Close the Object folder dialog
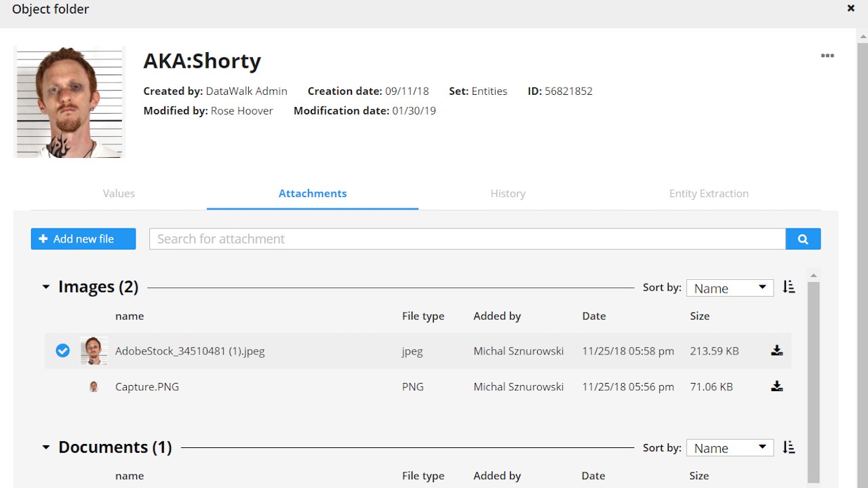Viewport: 868px width, 488px height. [851, 9]
